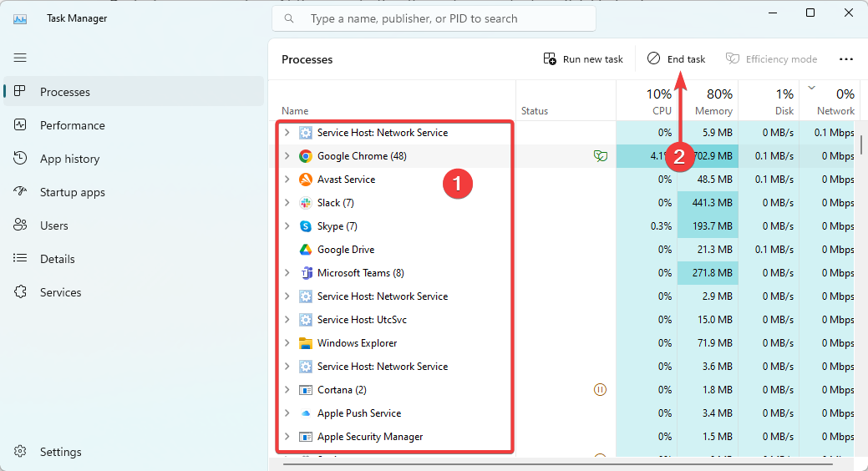
Task: Select the 441.3 MB memory cell for Slack
Action: click(708, 203)
